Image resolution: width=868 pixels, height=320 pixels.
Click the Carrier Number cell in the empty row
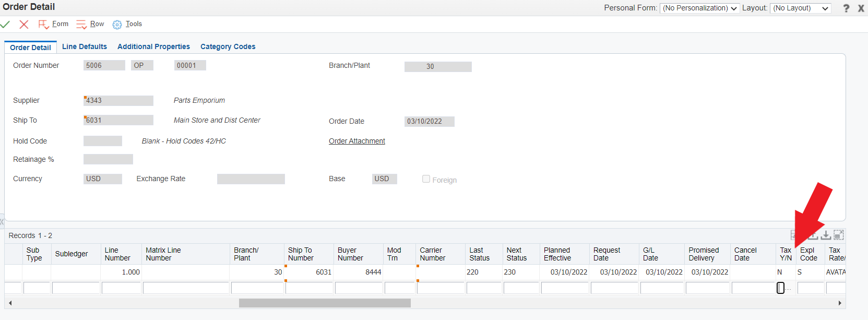point(441,288)
